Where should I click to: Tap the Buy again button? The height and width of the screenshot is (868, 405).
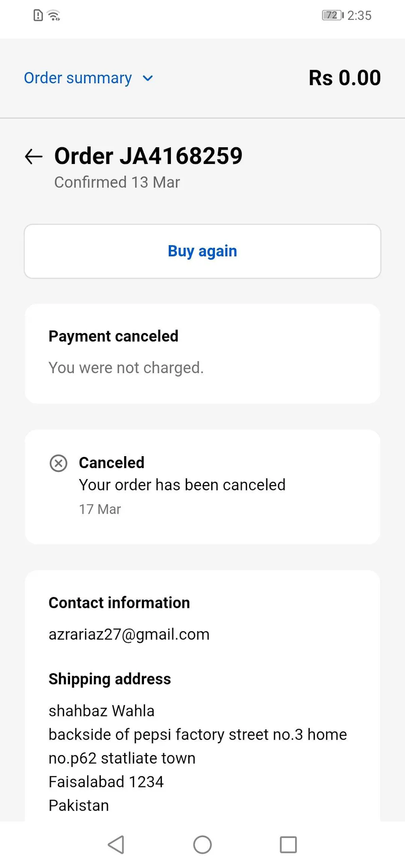click(202, 251)
